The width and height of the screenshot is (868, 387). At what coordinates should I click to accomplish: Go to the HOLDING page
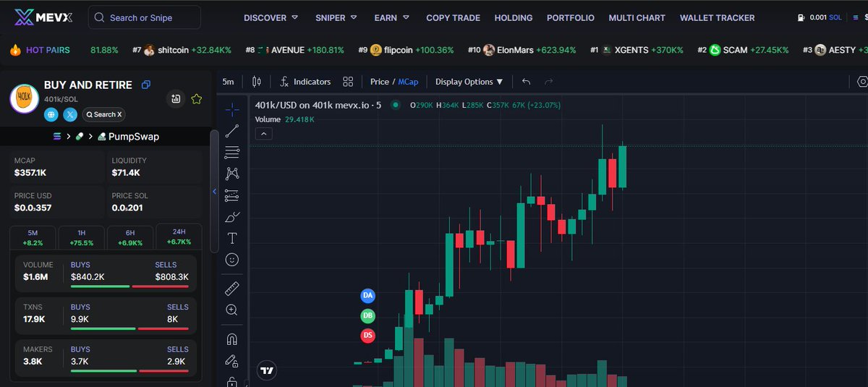514,17
